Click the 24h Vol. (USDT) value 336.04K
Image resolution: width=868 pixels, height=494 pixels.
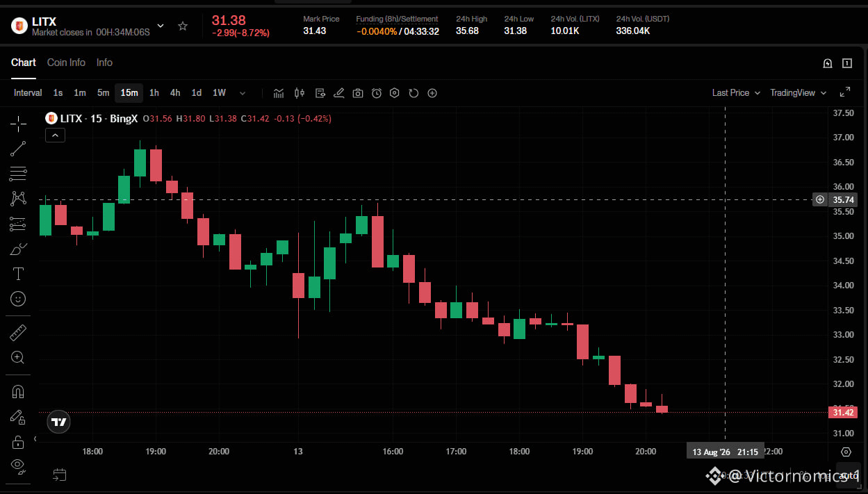pos(633,31)
